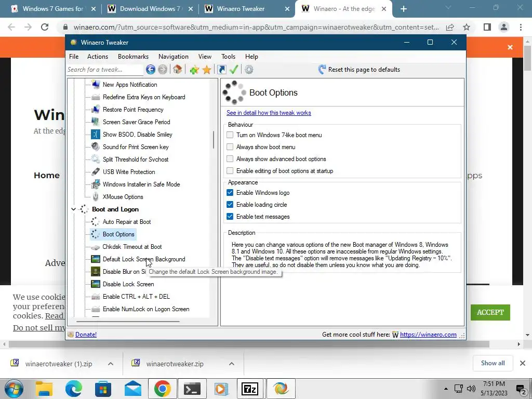Open 7-Zip from the taskbar
This screenshot has height=399, width=532.
coord(250,389)
